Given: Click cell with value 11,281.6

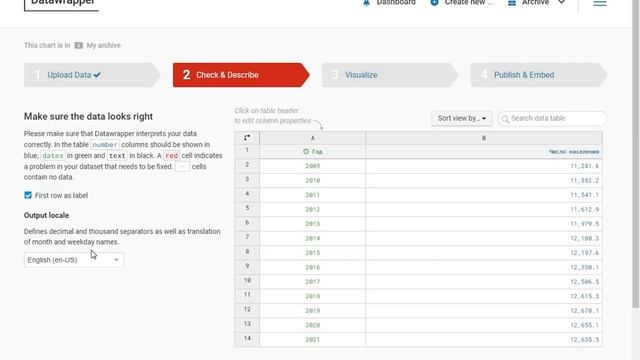Looking at the screenshot, I should pos(484,166).
